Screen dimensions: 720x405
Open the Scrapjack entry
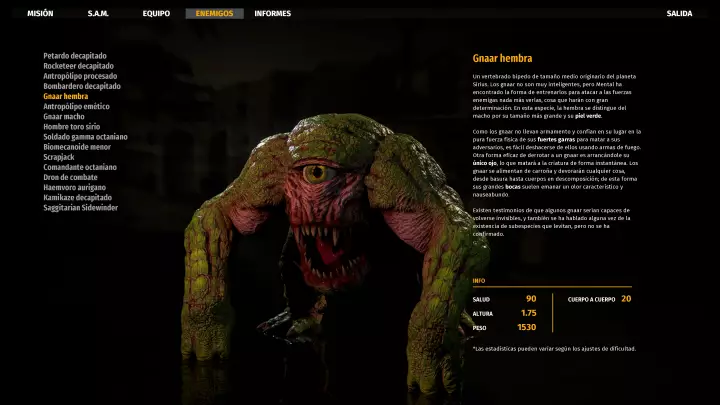click(x=59, y=157)
